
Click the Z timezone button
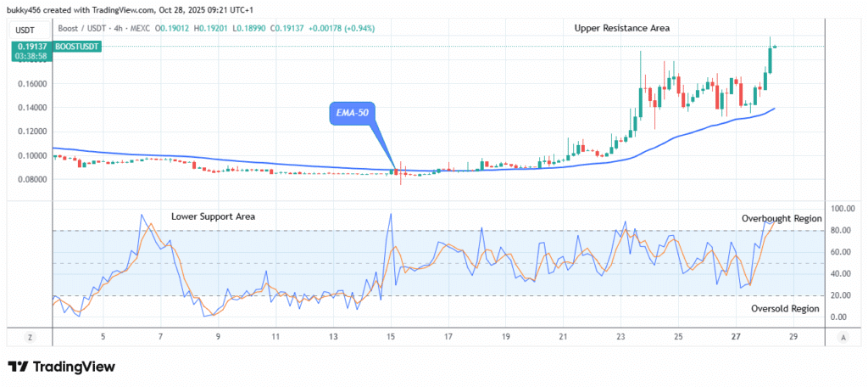30,337
